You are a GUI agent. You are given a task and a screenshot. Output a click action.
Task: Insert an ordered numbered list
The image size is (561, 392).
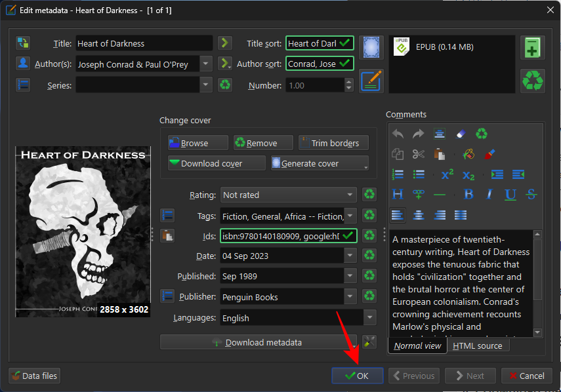point(398,174)
